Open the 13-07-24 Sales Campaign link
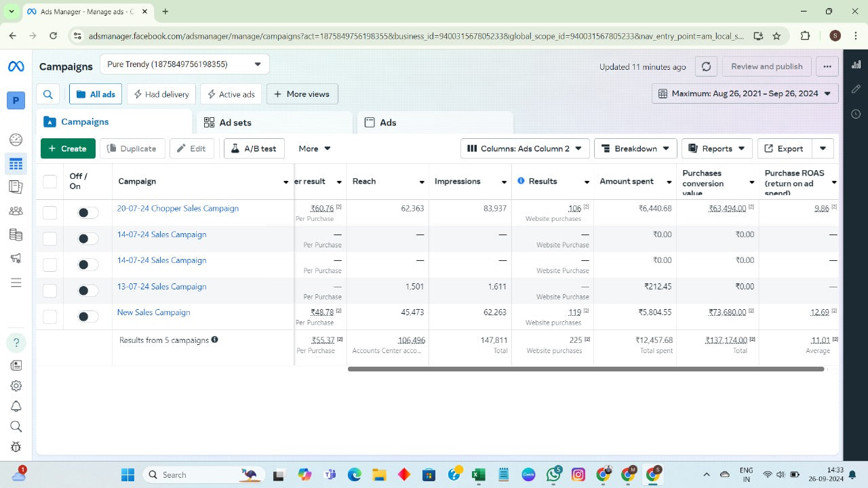 (161, 287)
